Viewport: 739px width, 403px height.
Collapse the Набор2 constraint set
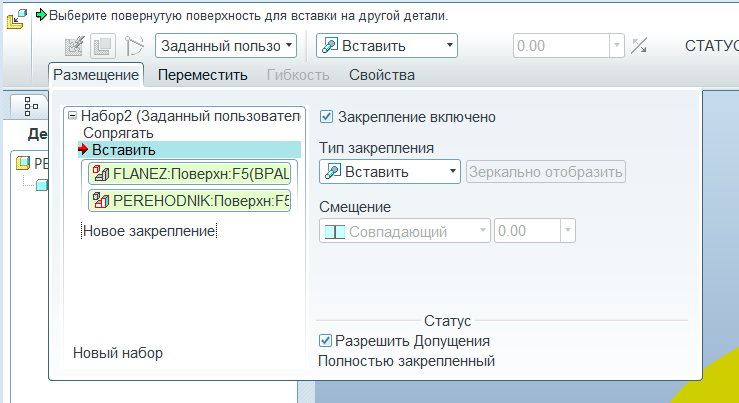point(72,115)
